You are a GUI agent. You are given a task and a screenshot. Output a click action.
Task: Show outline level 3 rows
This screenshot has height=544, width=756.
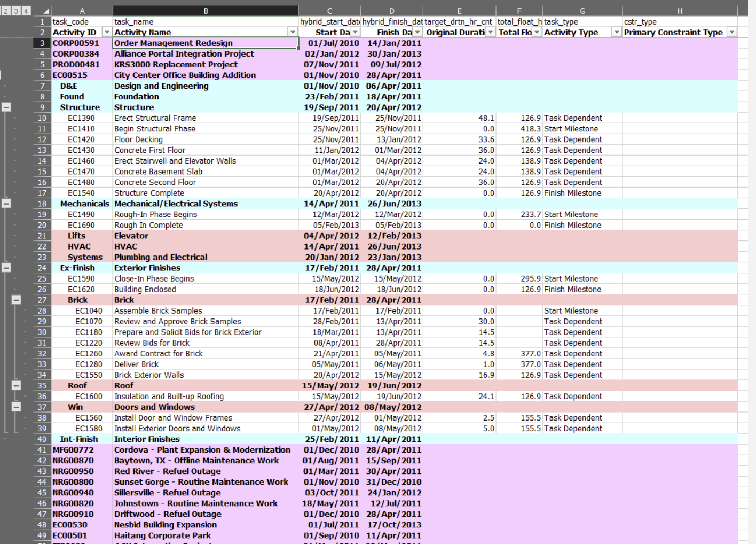click(x=15, y=11)
